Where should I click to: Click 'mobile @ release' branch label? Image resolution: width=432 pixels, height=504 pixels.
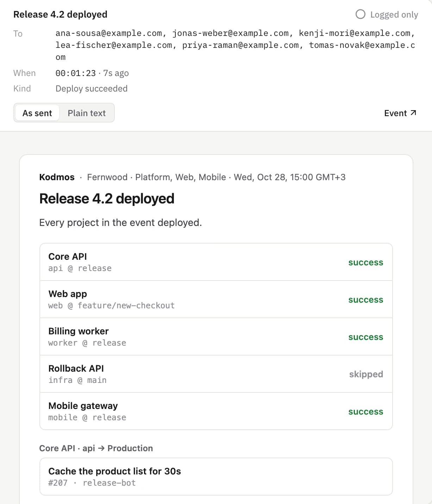[87, 418]
